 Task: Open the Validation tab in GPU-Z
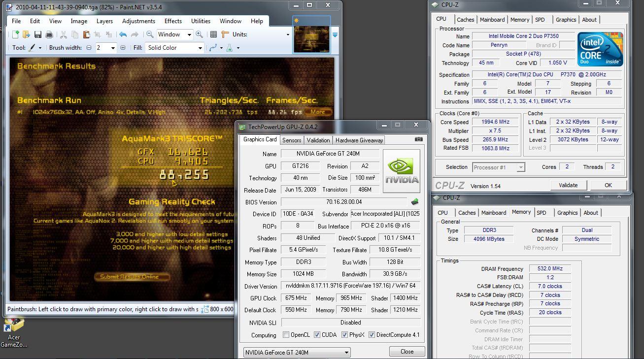318,140
